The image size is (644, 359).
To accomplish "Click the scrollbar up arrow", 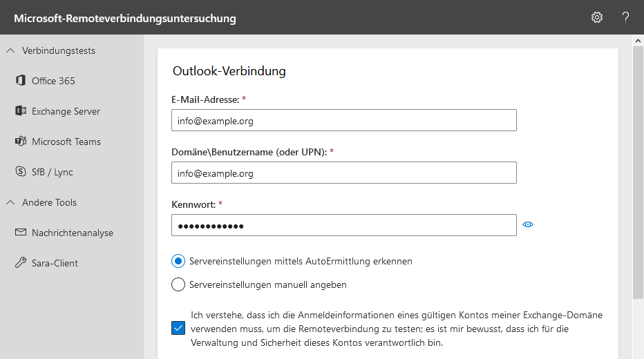I will (638, 41).
